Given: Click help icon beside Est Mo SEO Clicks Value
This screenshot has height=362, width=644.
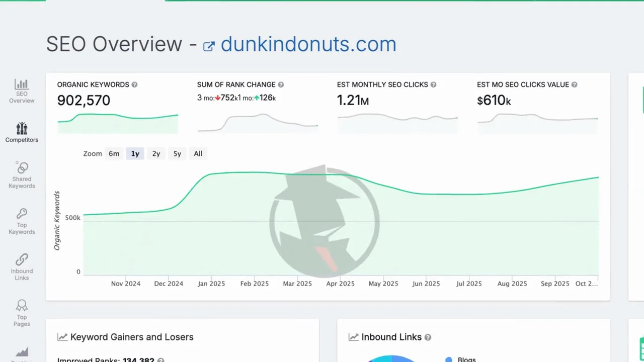Looking at the screenshot, I should [574, 85].
